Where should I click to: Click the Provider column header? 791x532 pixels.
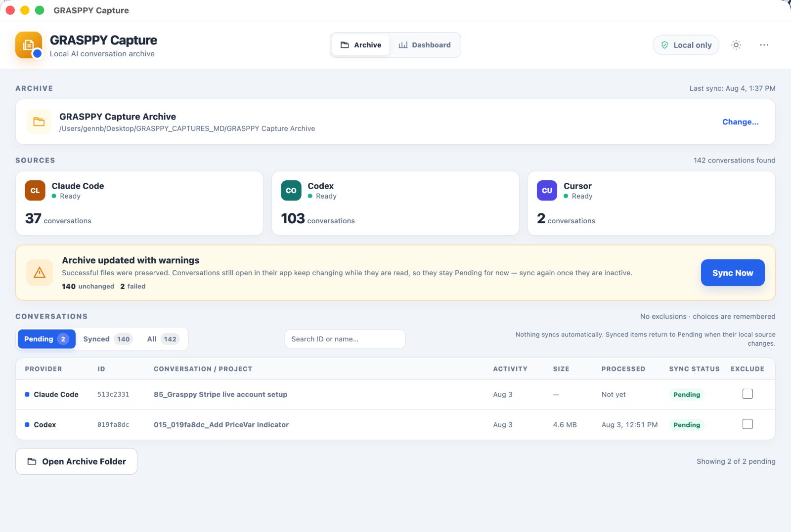44,369
